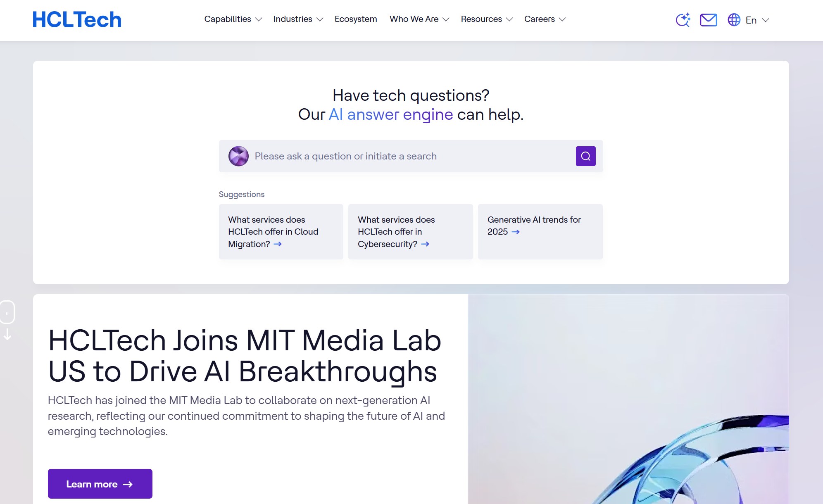The image size is (823, 504).
Task: Click the MIT Media Lab headline
Action: click(x=245, y=356)
